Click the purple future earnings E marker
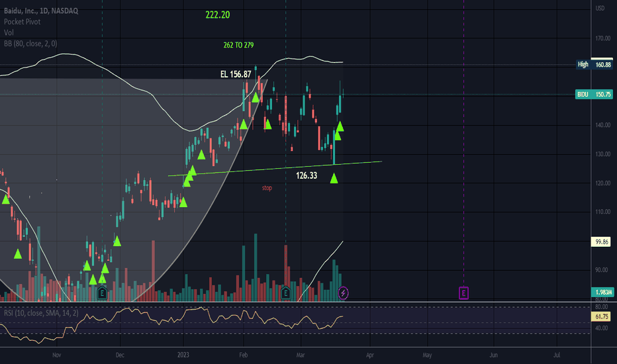 point(463,293)
